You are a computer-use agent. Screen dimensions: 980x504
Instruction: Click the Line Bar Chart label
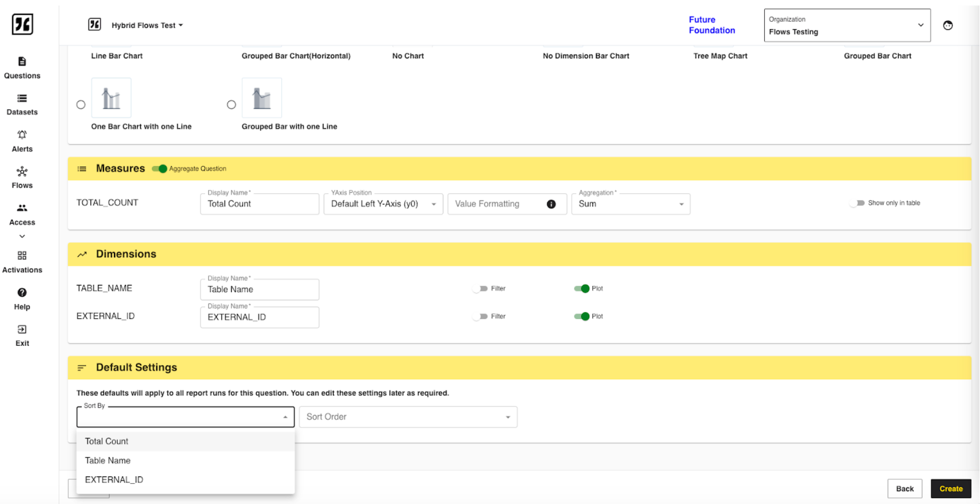point(117,56)
